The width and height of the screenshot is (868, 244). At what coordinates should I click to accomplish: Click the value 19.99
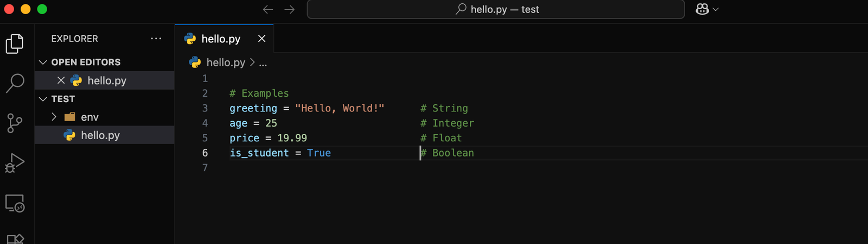[x=292, y=138]
